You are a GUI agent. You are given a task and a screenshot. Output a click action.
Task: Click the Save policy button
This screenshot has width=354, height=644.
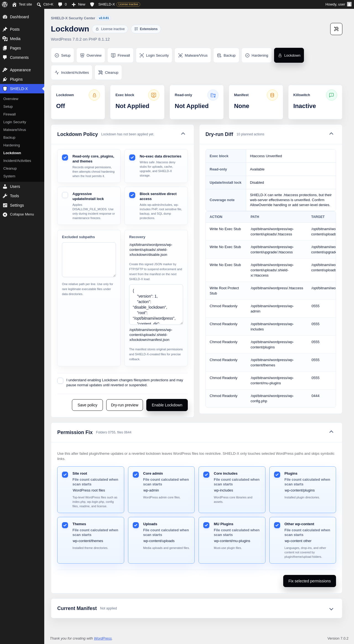click(87, 405)
